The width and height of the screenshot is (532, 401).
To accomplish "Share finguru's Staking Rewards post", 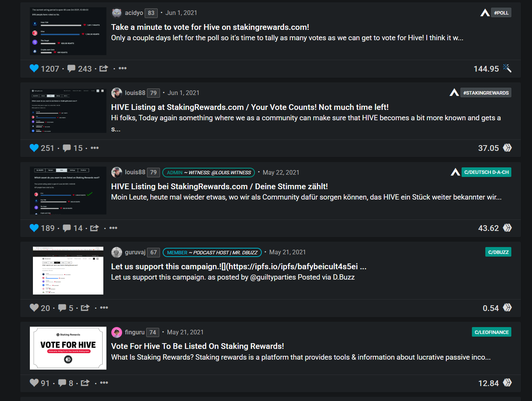I will [x=85, y=383].
